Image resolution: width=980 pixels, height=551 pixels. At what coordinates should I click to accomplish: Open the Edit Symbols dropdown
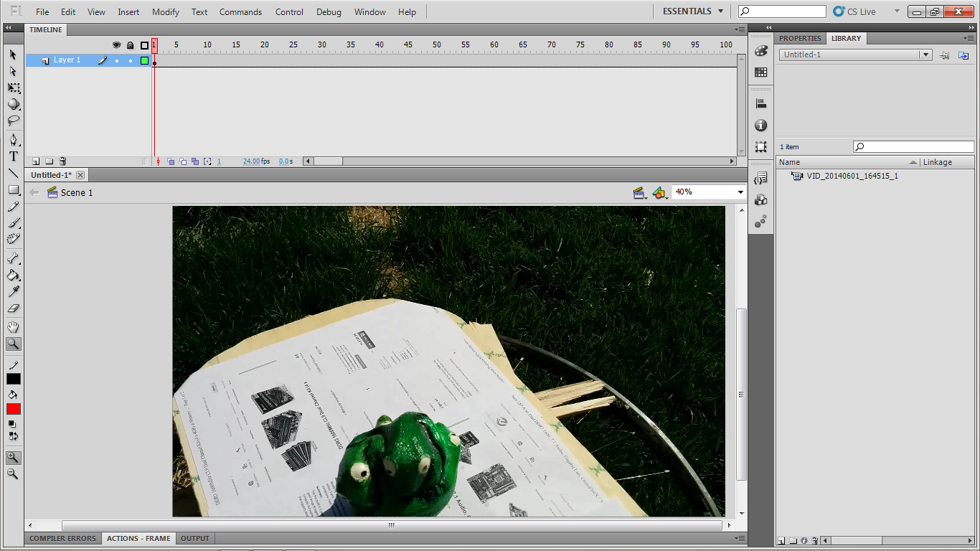pos(660,192)
